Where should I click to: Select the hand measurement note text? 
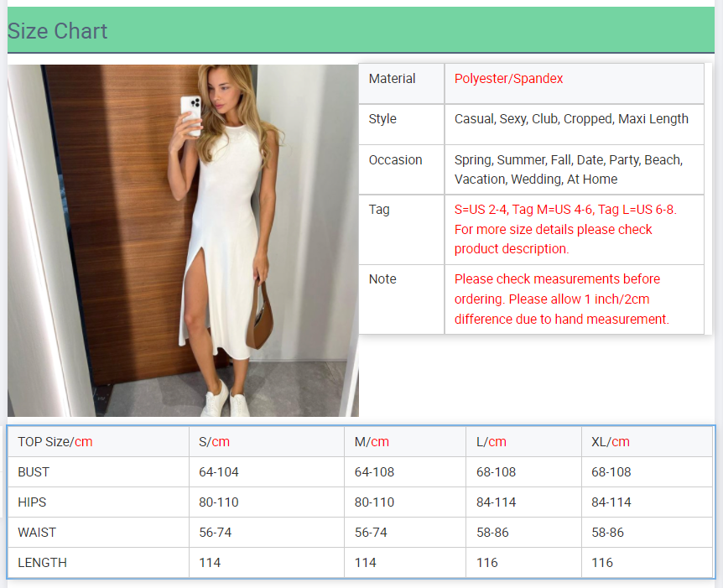562,299
